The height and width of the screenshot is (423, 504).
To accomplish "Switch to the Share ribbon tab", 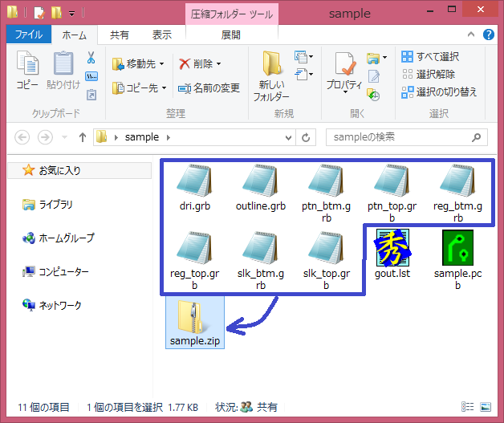I will [x=120, y=35].
